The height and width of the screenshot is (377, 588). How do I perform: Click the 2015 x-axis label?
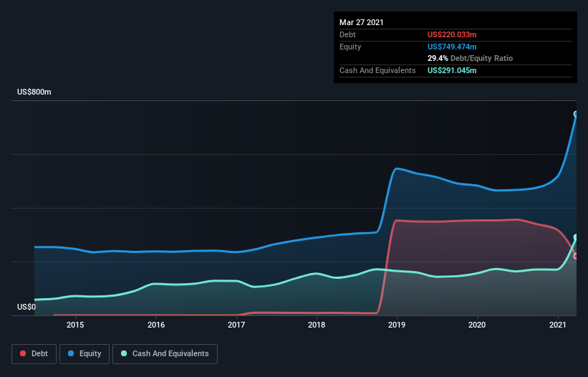[75, 325]
